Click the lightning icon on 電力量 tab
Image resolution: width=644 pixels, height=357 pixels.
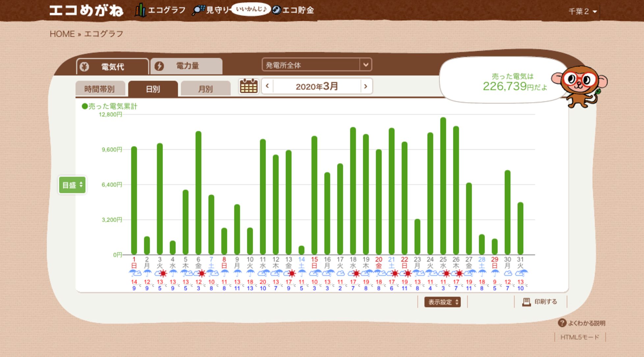point(159,66)
